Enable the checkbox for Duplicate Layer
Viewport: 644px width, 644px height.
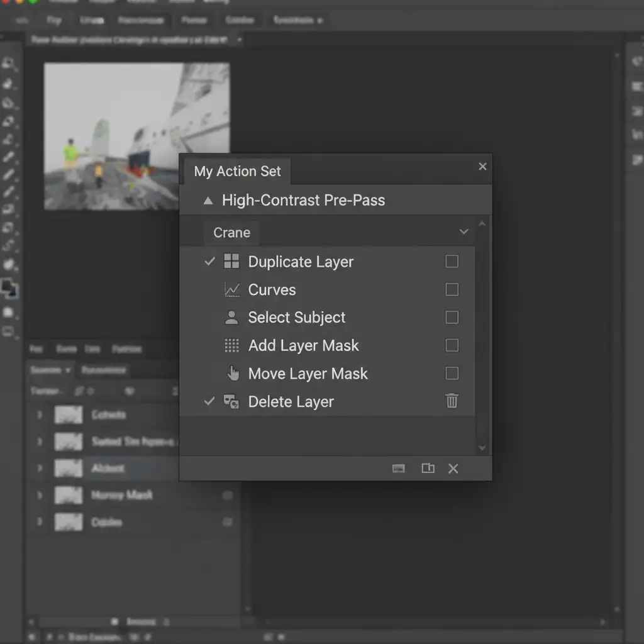[x=452, y=262]
